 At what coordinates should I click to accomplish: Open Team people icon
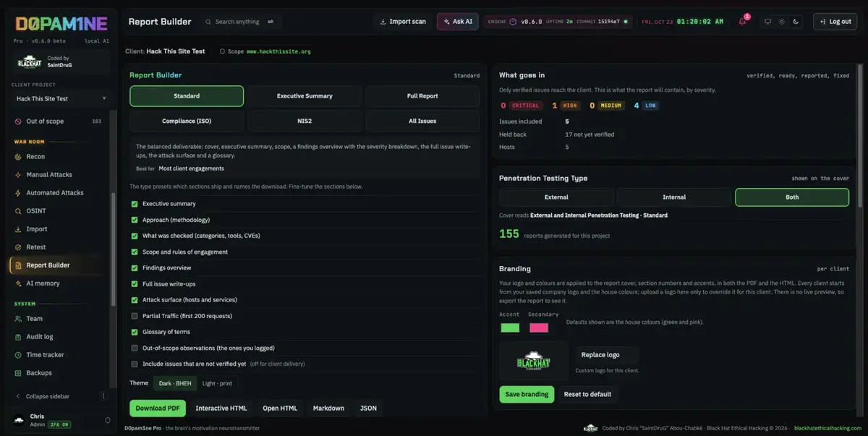[17, 319]
